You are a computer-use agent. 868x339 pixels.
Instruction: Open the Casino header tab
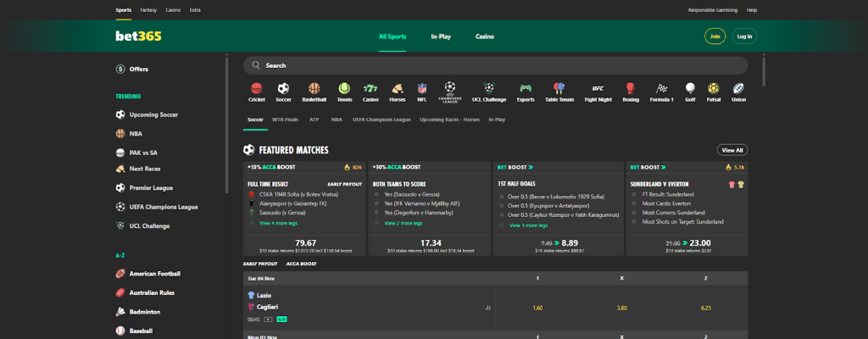point(484,36)
